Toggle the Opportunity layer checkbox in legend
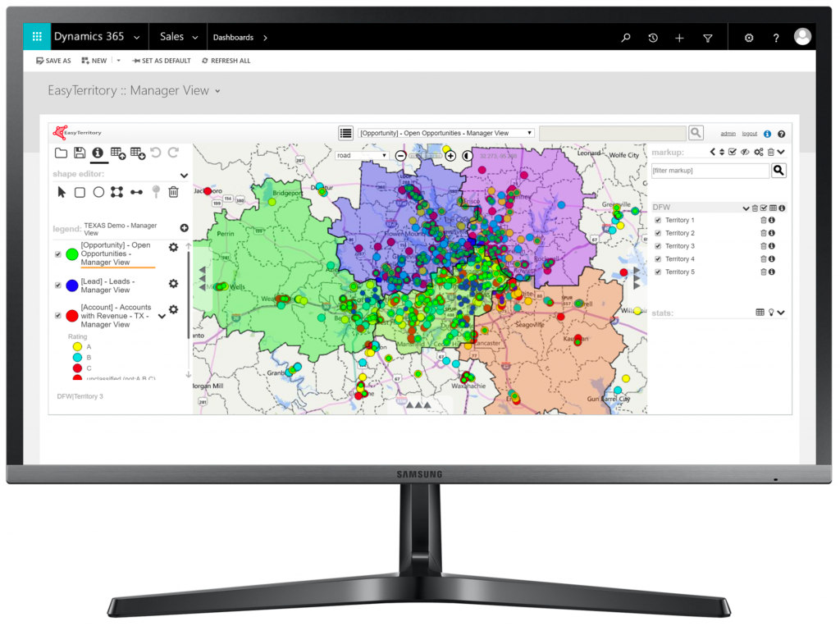Viewport: 840px width, 626px height. click(57, 254)
